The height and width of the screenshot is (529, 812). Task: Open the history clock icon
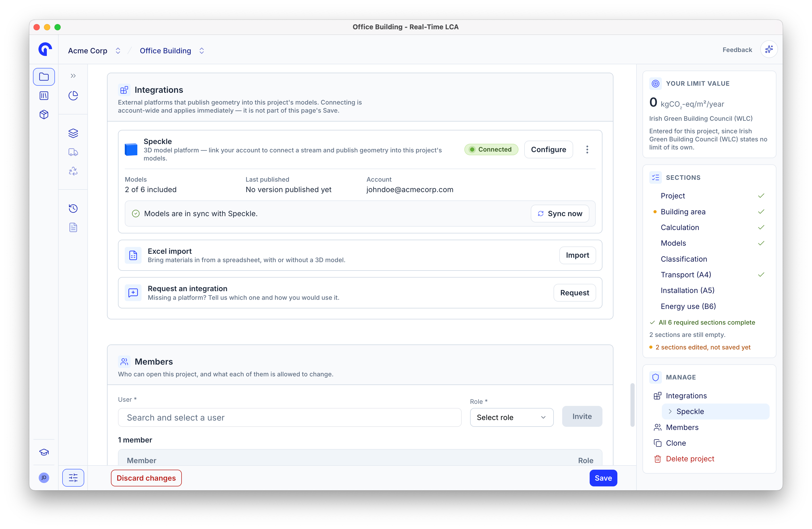pos(73,209)
